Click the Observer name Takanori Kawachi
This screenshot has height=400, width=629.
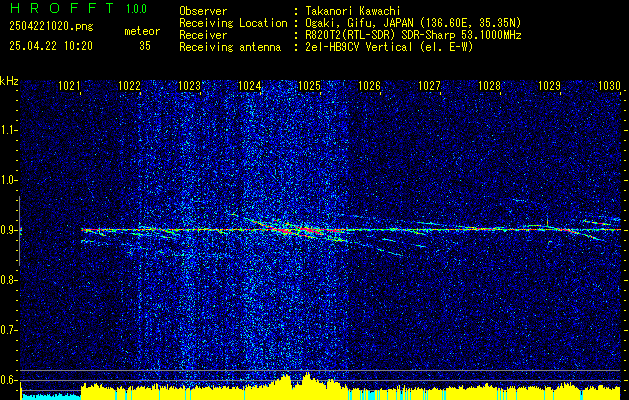(x=353, y=11)
